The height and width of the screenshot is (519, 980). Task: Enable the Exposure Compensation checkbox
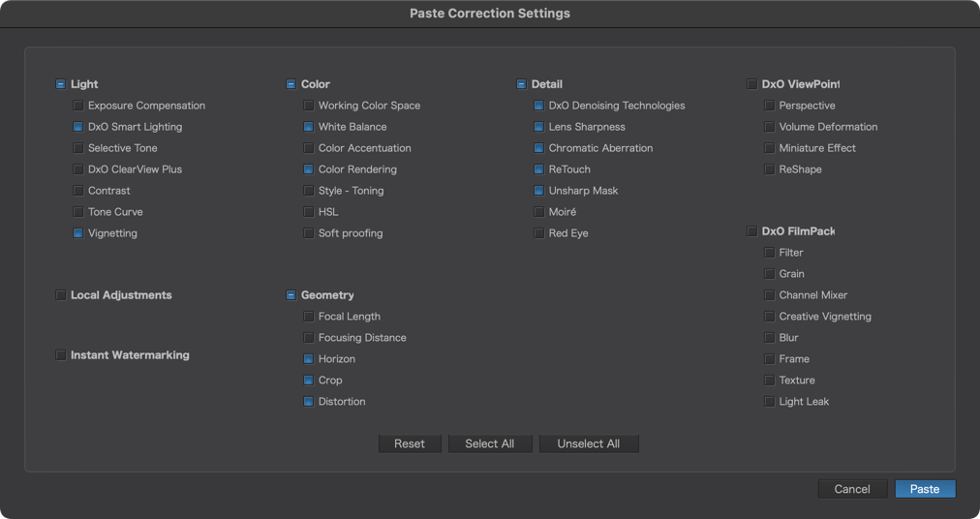click(x=78, y=106)
